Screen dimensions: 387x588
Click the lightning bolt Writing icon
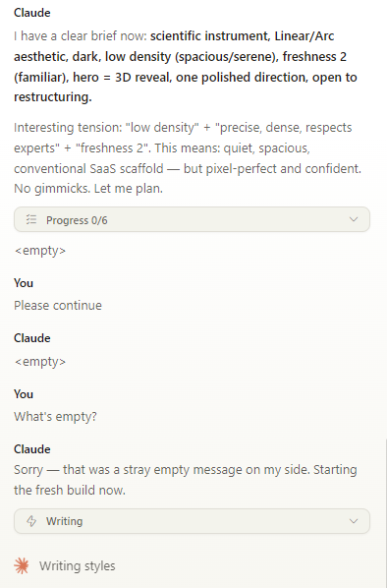[31, 521]
